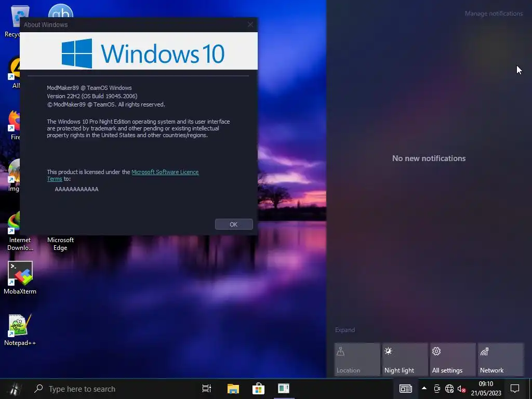This screenshot has width=532, height=399.
Task: Toggle Night light quick action
Action: pos(405,360)
